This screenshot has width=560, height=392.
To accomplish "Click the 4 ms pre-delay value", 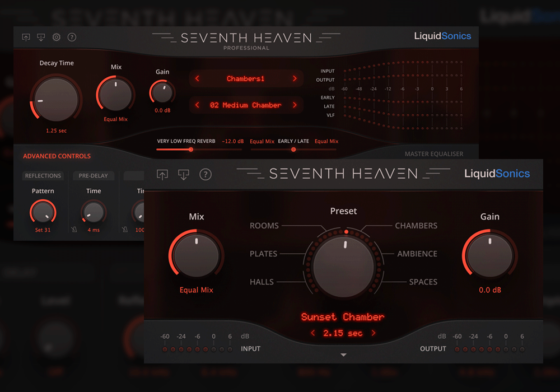I will click(x=94, y=230).
